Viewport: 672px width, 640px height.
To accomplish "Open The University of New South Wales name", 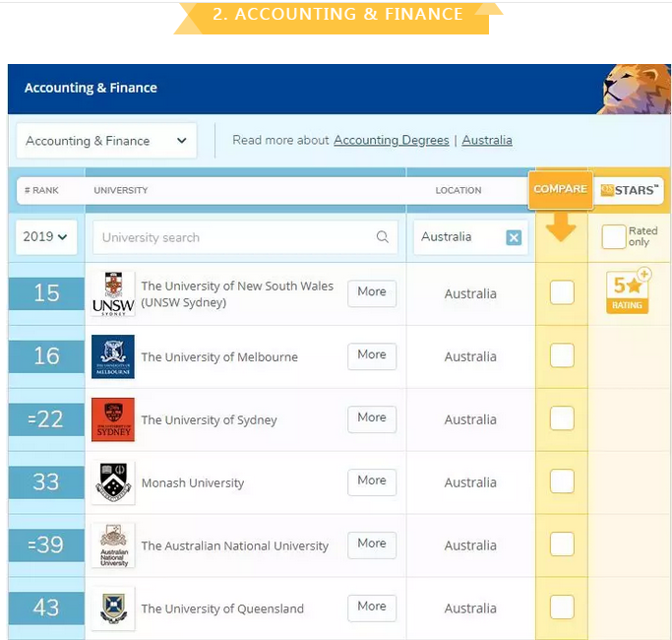I will 237,293.
